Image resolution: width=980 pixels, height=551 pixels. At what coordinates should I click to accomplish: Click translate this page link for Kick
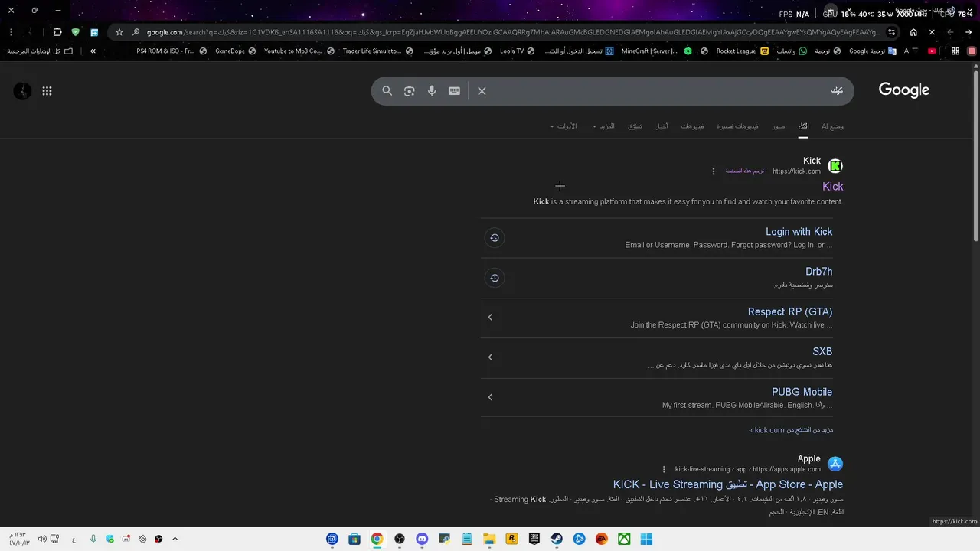point(745,171)
